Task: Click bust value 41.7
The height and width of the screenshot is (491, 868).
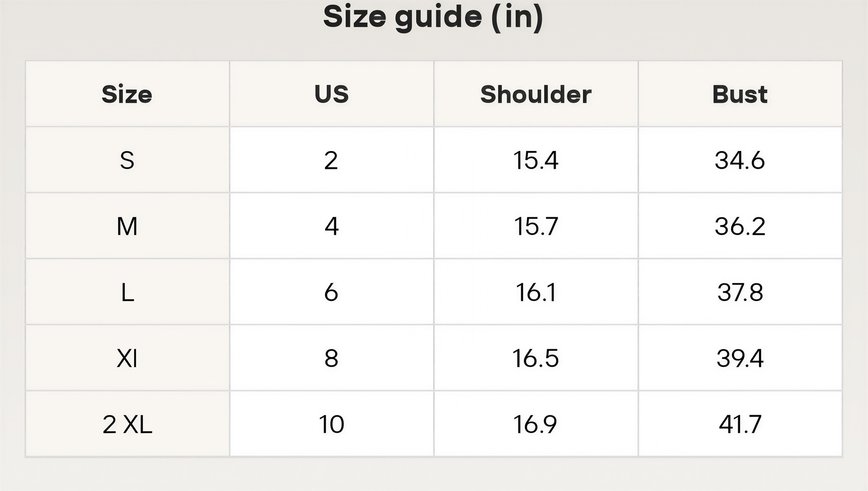Action: point(740,424)
